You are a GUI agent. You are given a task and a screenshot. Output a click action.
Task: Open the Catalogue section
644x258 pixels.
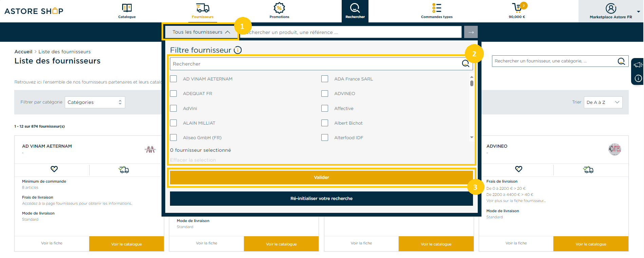coord(127,11)
